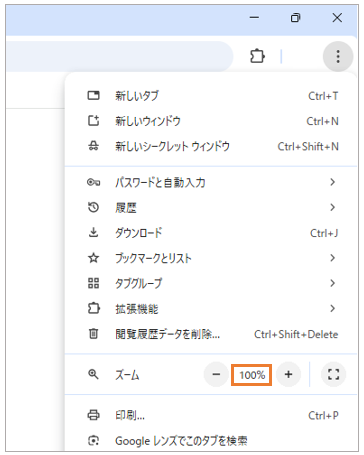Click the Ctrl+J shortcut text

[324, 233]
